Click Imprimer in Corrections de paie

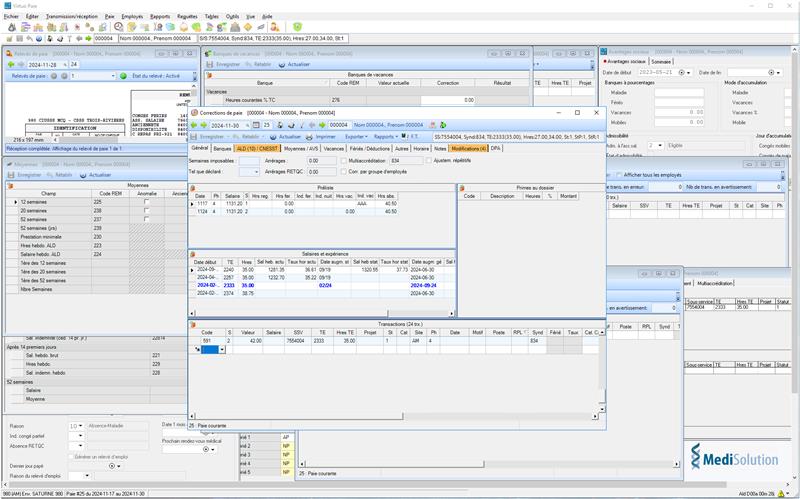pyautogui.click(x=321, y=137)
